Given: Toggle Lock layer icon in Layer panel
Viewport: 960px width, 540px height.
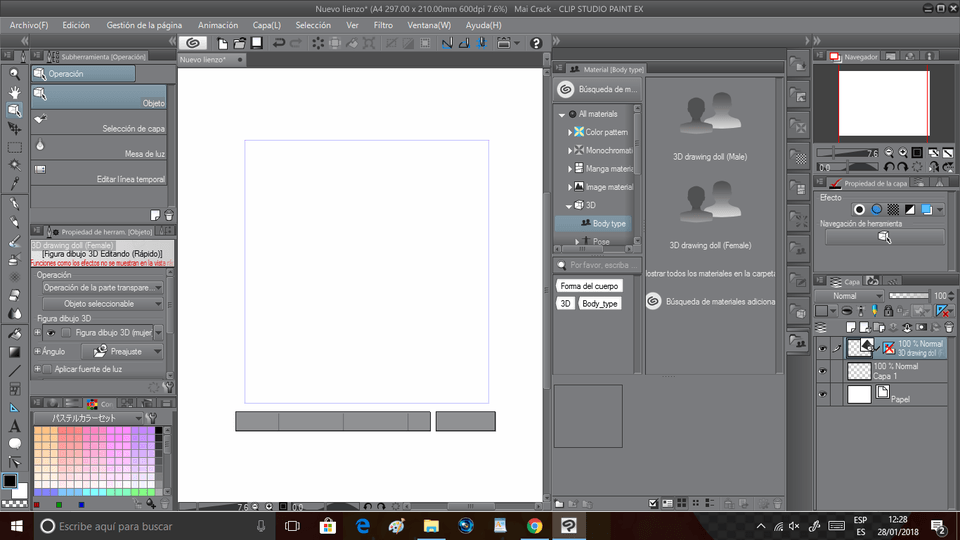Looking at the screenshot, I should (x=888, y=311).
